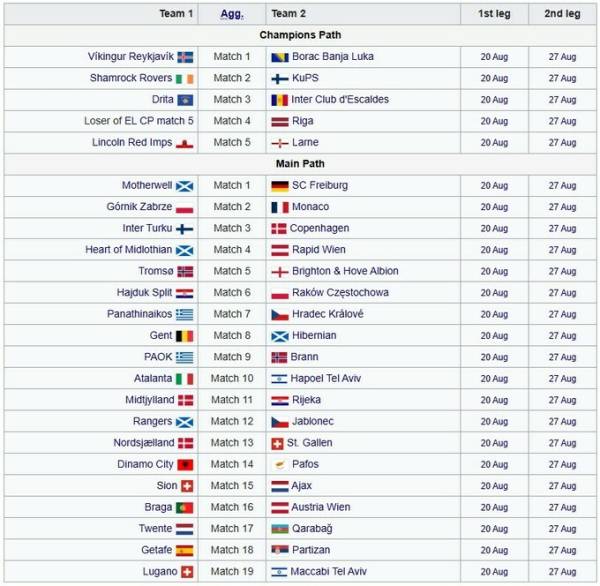Open the Twente team link
The width and height of the screenshot is (600, 586).
[155, 529]
